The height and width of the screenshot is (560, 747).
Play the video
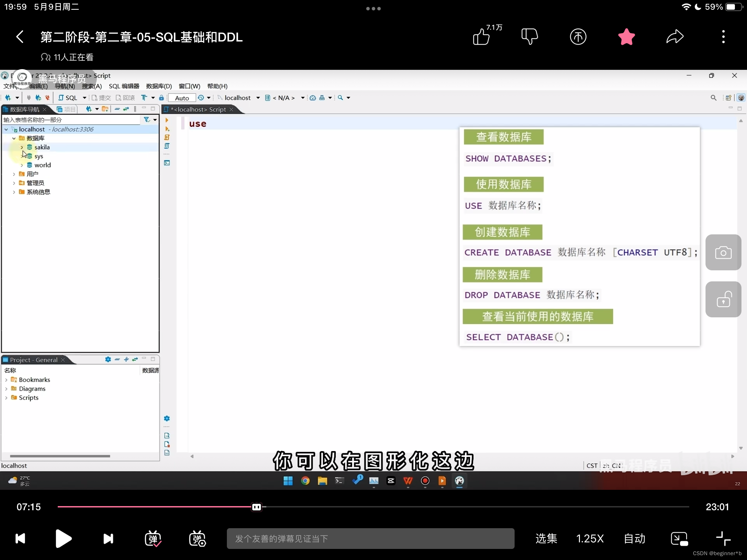[63, 539]
